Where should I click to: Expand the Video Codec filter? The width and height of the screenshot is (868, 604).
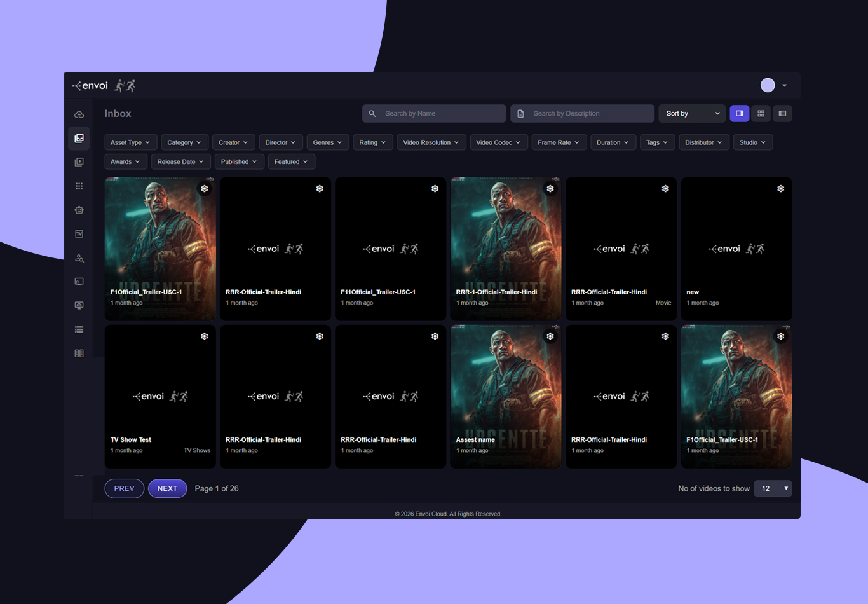click(498, 142)
